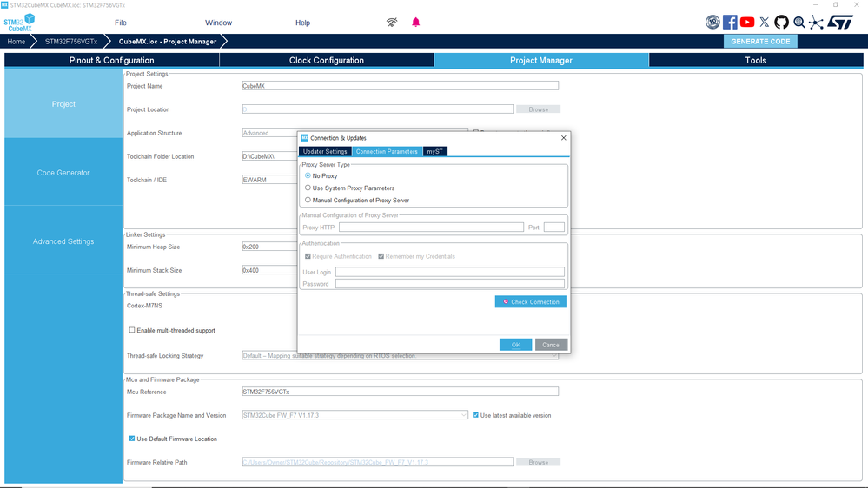Click the Firmware Relative Path field
The height and width of the screenshot is (488, 868).
tap(378, 462)
